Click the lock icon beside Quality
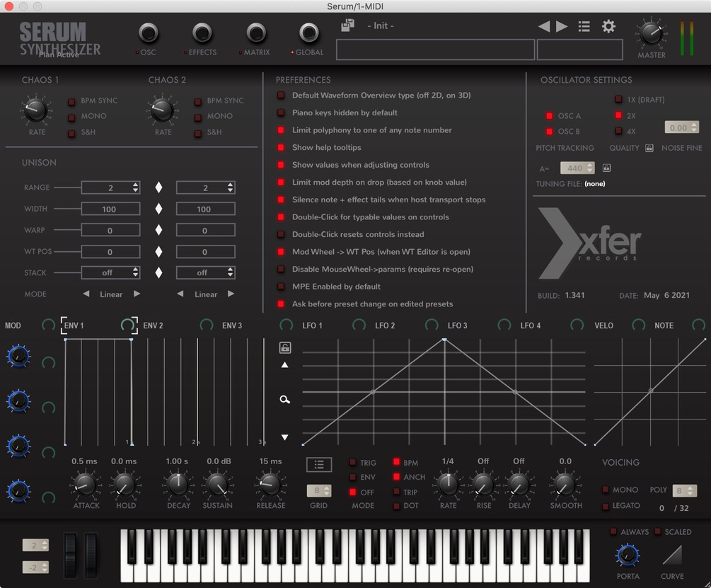The width and height of the screenshot is (711, 588). tap(649, 148)
